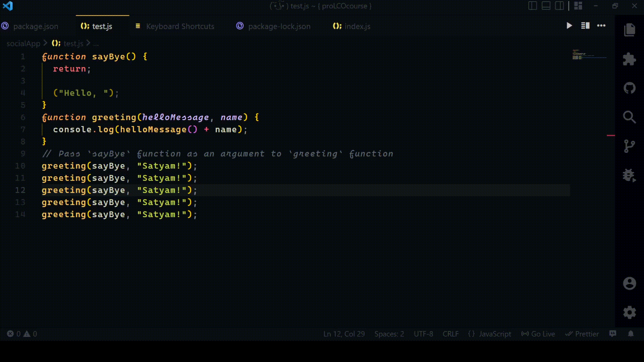
Task: Open the Extensions puzzle icon
Action: (630, 59)
